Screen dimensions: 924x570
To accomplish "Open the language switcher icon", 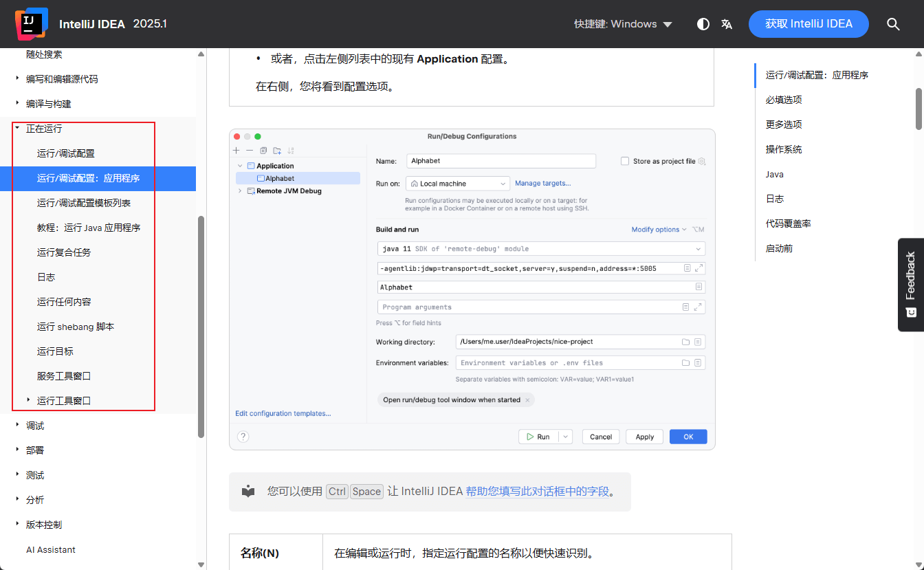I will 727,24.
